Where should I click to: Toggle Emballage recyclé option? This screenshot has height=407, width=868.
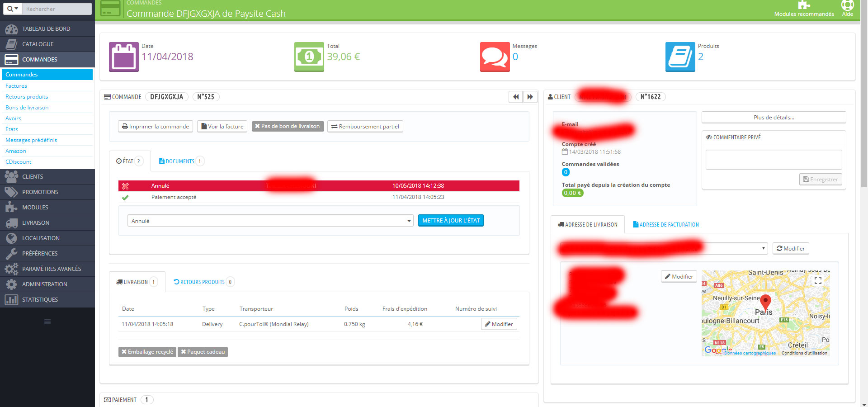click(x=147, y=352)
